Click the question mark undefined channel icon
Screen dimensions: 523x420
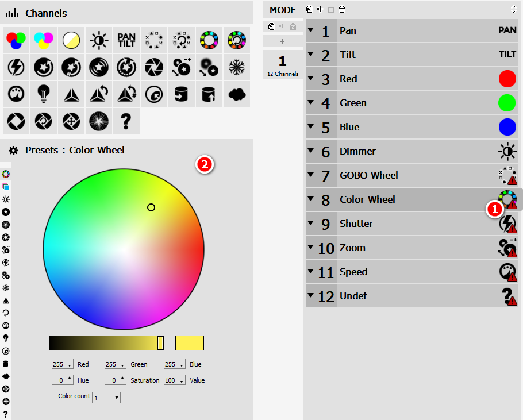(126, 121)
